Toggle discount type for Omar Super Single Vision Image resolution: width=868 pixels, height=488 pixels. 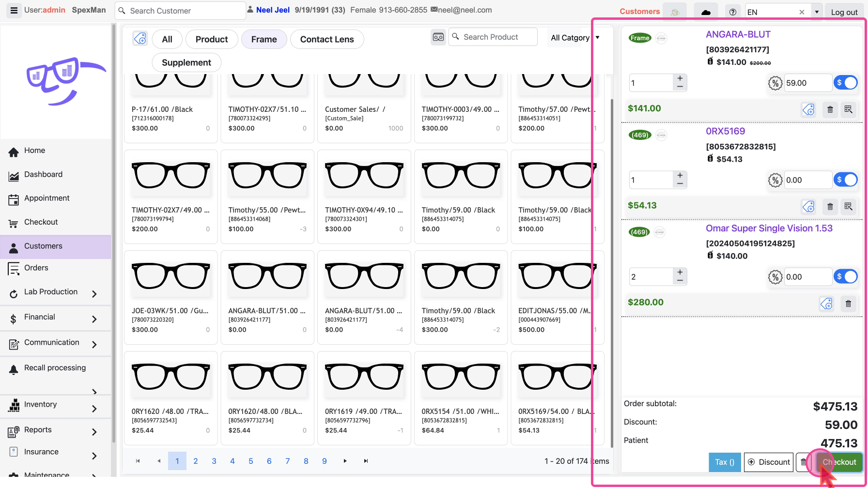pos(846,277)
